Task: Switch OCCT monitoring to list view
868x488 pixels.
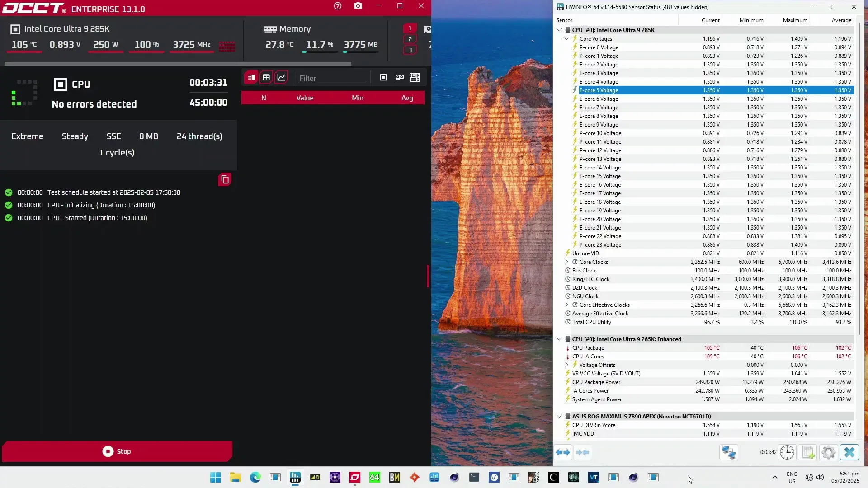Action: click(x=251, y=77)
